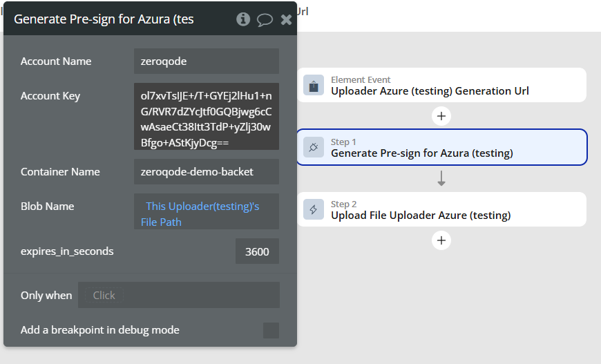Click the panel title Generate Pre-sign for Azura
Screen dimensions: 601x364
pos(104,19)
